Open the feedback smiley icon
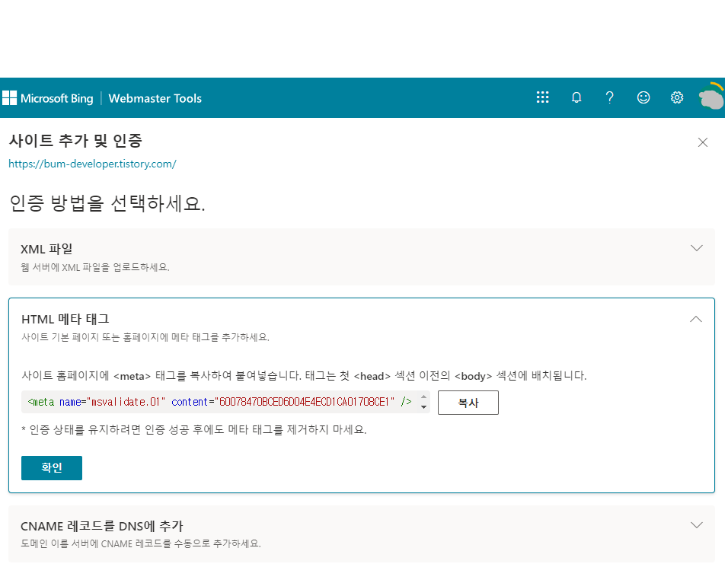This screenshot has width=728, height=583. pyautogui.click(x=643, y=97)
